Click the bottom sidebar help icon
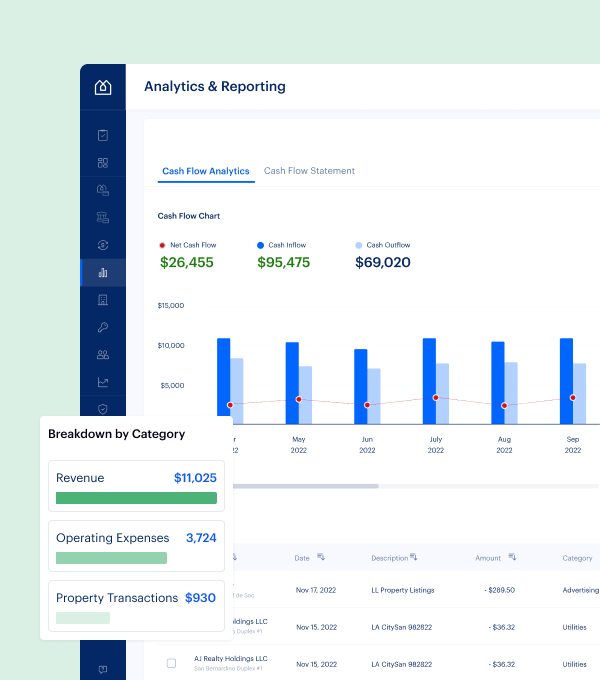Screen dimensions: 600x680 (103, 670)
